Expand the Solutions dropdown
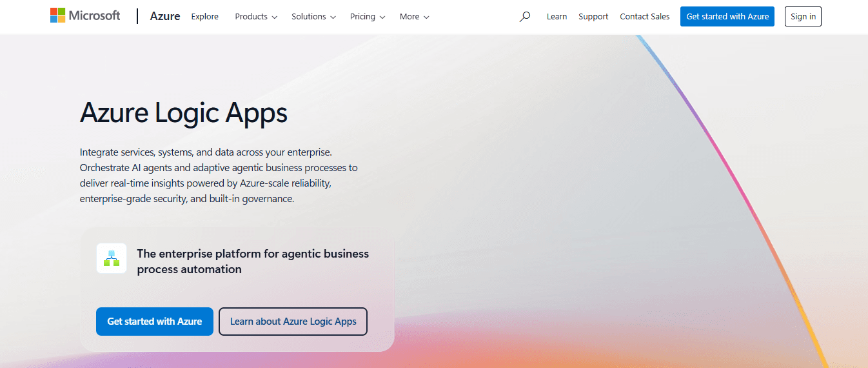 (313, 17)
